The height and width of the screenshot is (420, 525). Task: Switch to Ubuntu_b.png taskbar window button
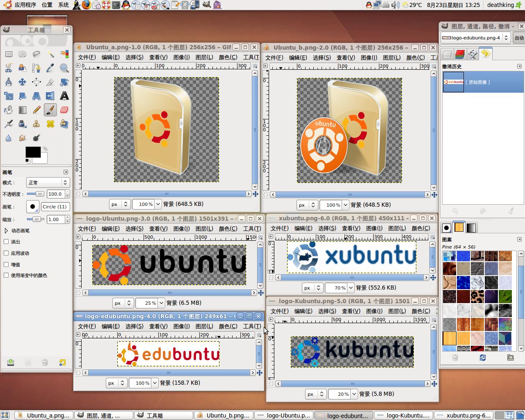(224, 415)
